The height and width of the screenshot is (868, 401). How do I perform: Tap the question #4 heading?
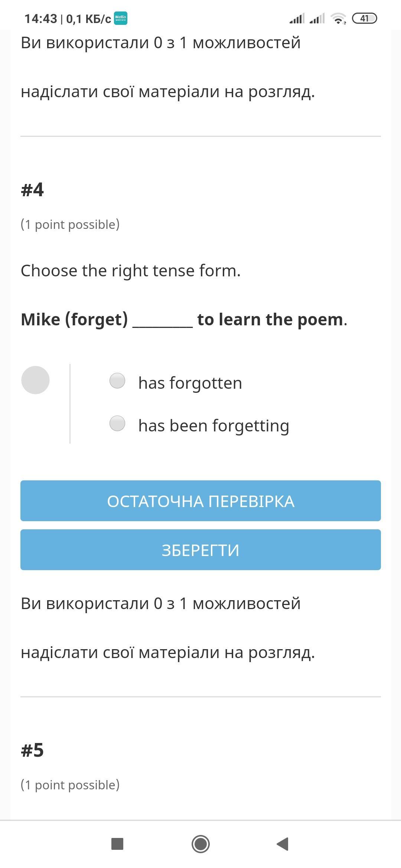32,190
